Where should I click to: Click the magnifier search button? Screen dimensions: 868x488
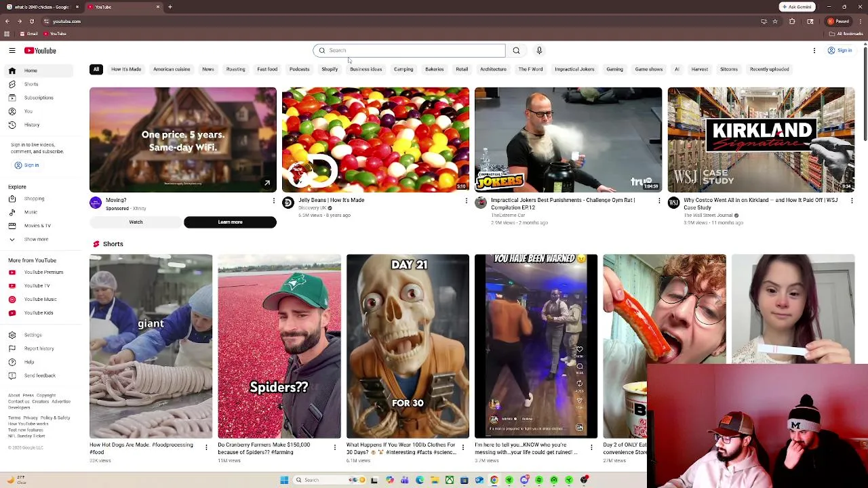(516, 50)
